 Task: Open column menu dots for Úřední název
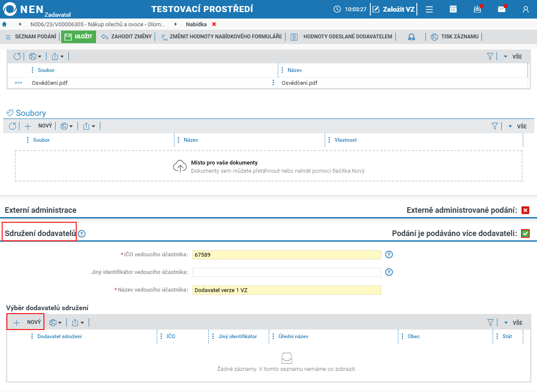point(273,336)
